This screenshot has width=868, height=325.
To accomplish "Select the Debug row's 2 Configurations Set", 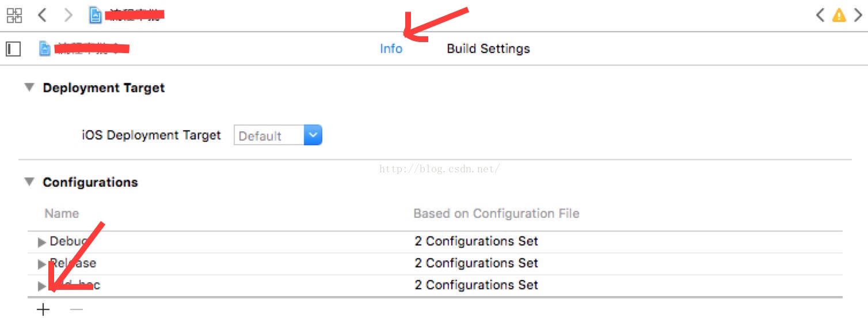I will (476, 241).
